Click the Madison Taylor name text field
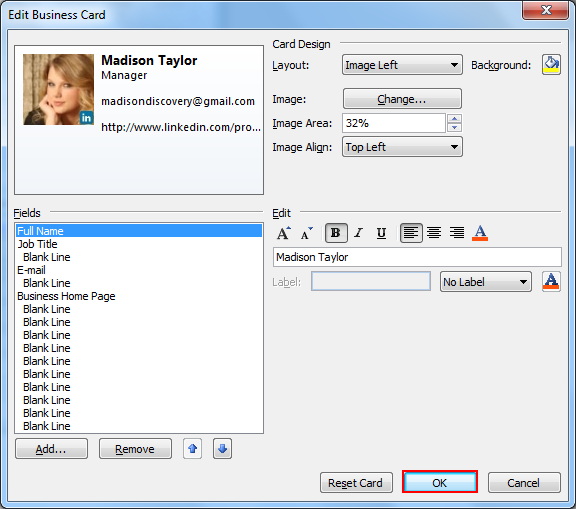 (x=417, y=257)
